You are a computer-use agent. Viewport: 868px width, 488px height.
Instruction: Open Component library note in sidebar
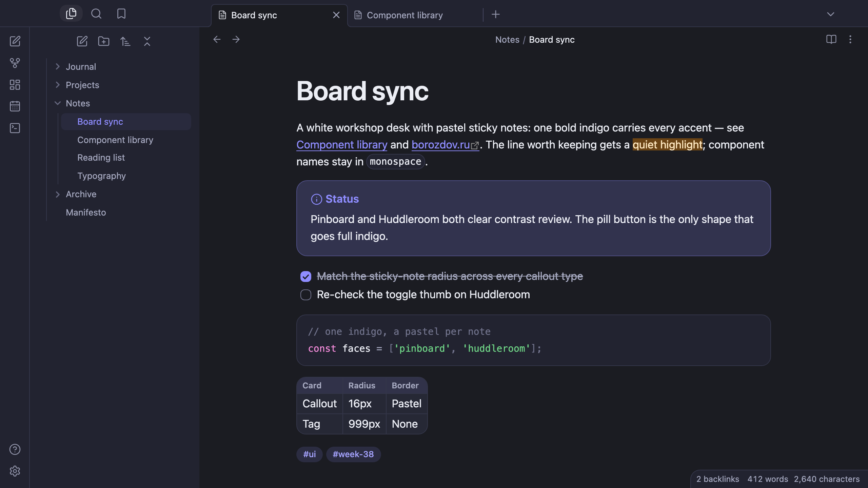point(126,140)
